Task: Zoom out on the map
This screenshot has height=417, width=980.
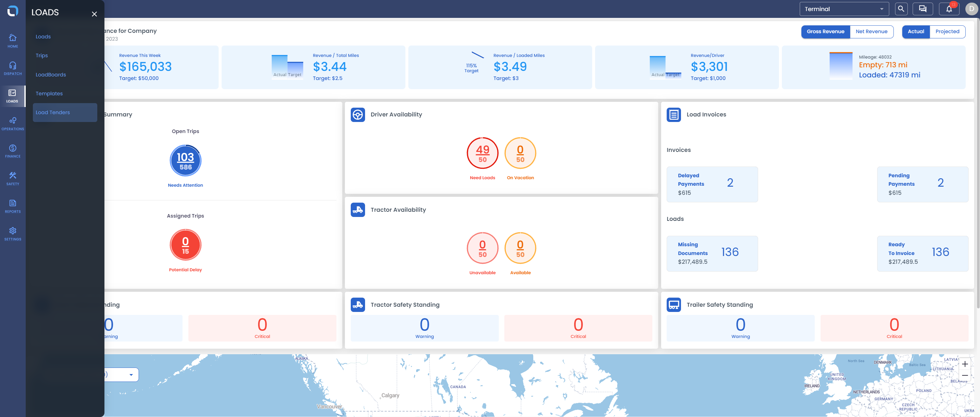Action: [965, 376]
